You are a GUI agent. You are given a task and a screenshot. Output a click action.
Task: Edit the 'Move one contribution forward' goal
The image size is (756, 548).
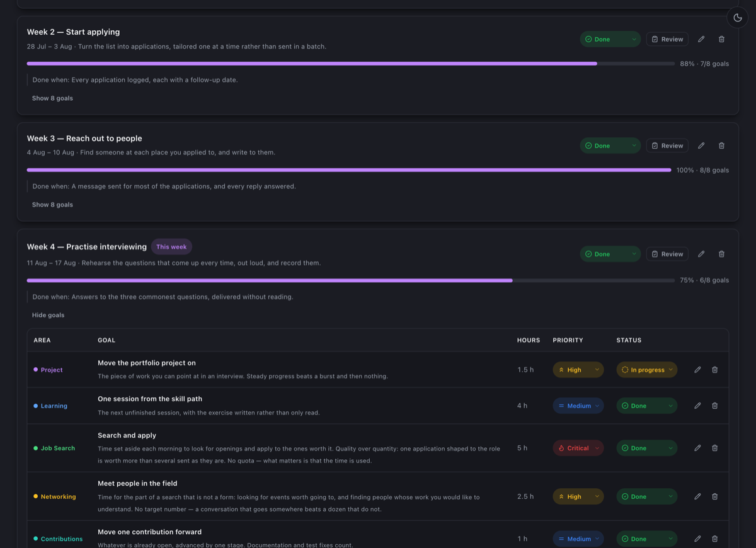pyautogui.click(x=697, y=539)
